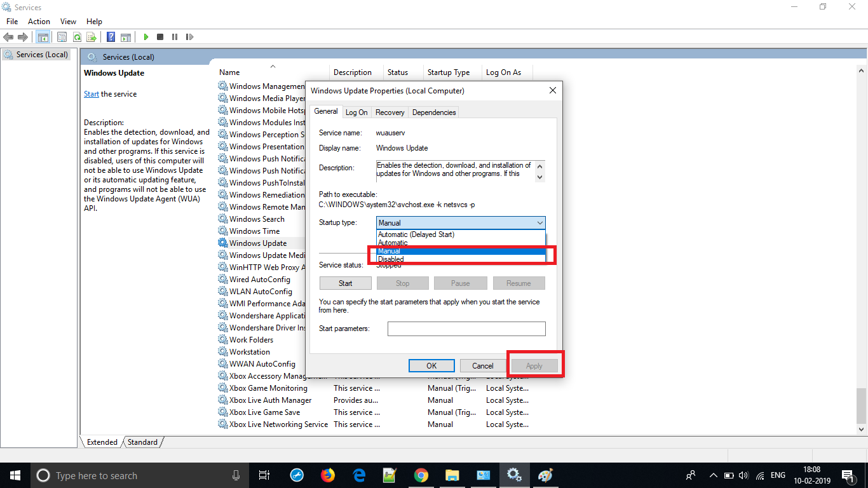Switch to the Dependencies tab
Viewport: 868px width, 488px height.
[434, 112]
